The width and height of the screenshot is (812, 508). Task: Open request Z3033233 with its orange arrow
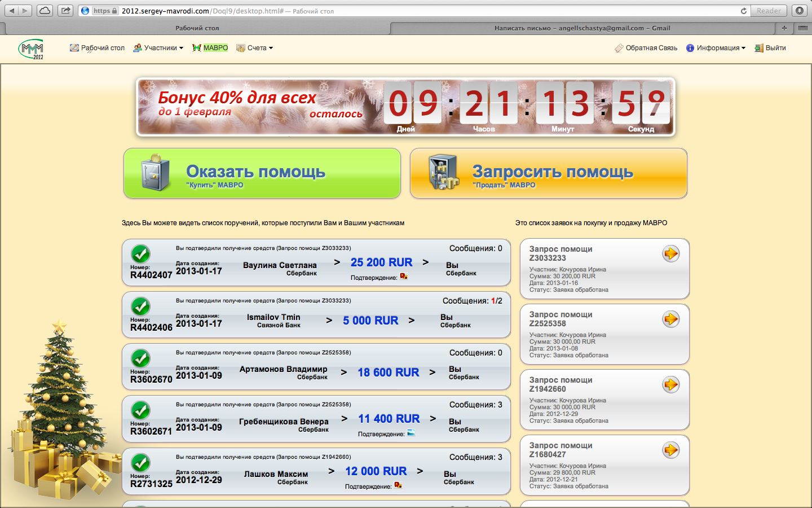[x=670, y=254]
